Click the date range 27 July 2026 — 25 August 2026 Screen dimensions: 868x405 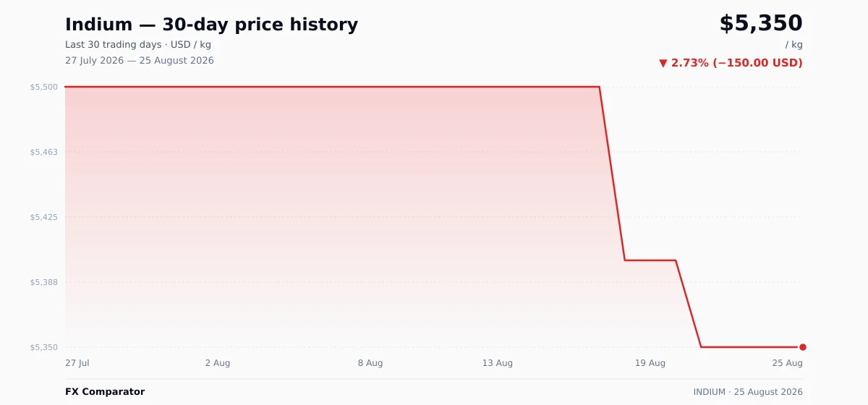(140, 61)
